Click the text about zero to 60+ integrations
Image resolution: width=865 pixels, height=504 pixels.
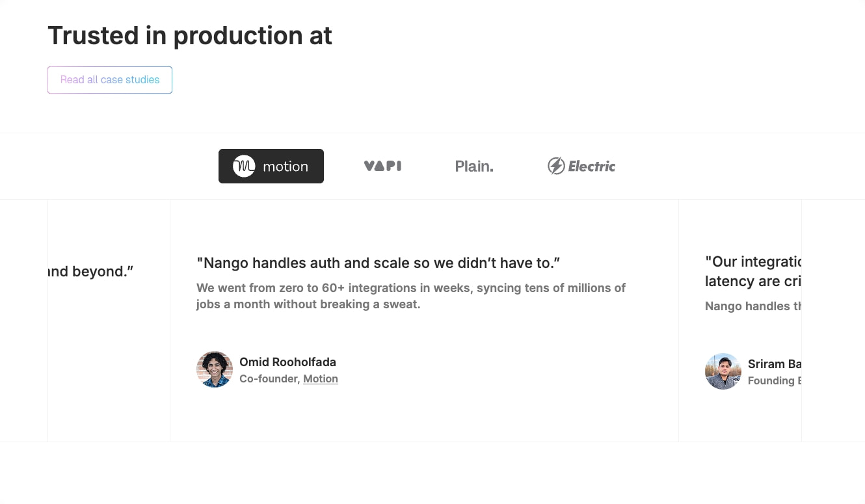411,296
